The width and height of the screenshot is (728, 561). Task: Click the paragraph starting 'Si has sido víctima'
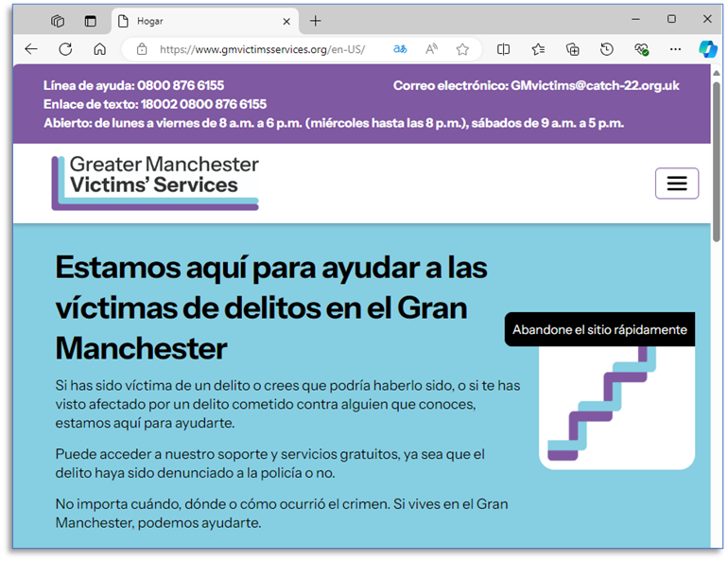tap(287, 404)
